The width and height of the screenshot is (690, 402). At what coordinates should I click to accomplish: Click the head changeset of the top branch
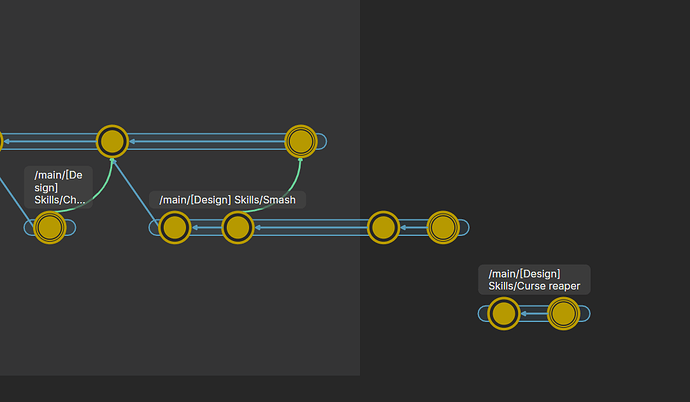(301, 142)
